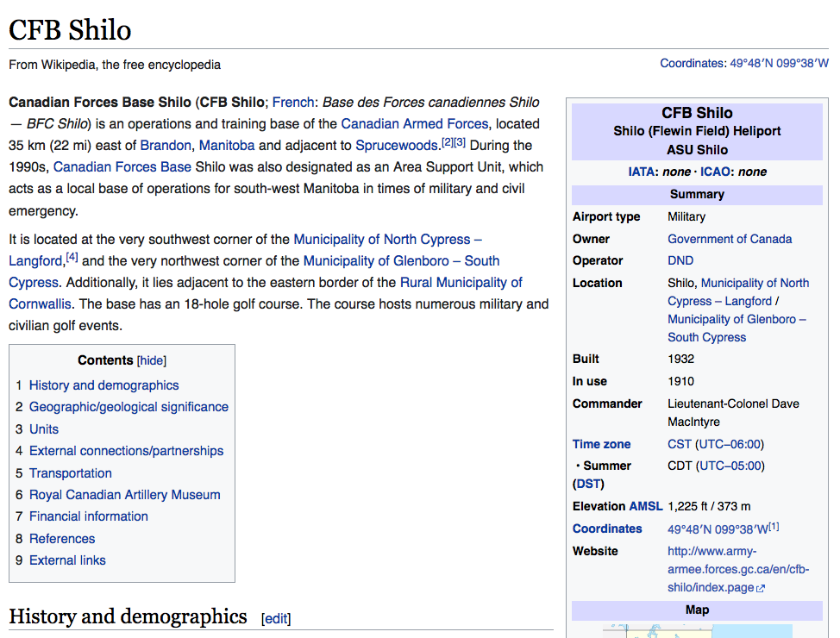The width and height of the screenshot is (840, 638).
Task: Follow the Canadian Armed Forces link
Action: (x=415, y=124)
